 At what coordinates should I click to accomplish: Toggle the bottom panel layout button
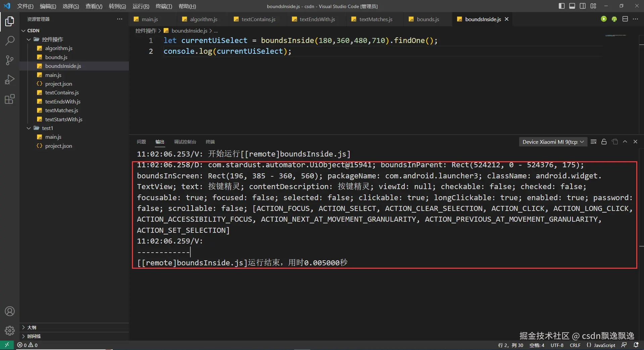572,6
